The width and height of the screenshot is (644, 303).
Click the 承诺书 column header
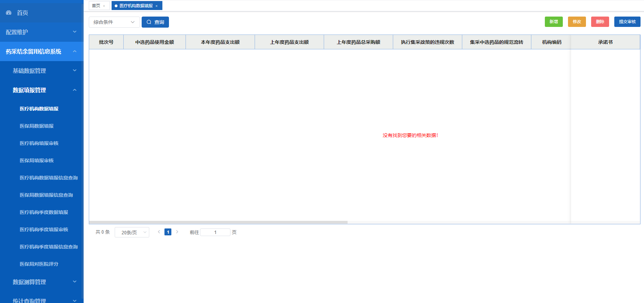tap(605, 42)
